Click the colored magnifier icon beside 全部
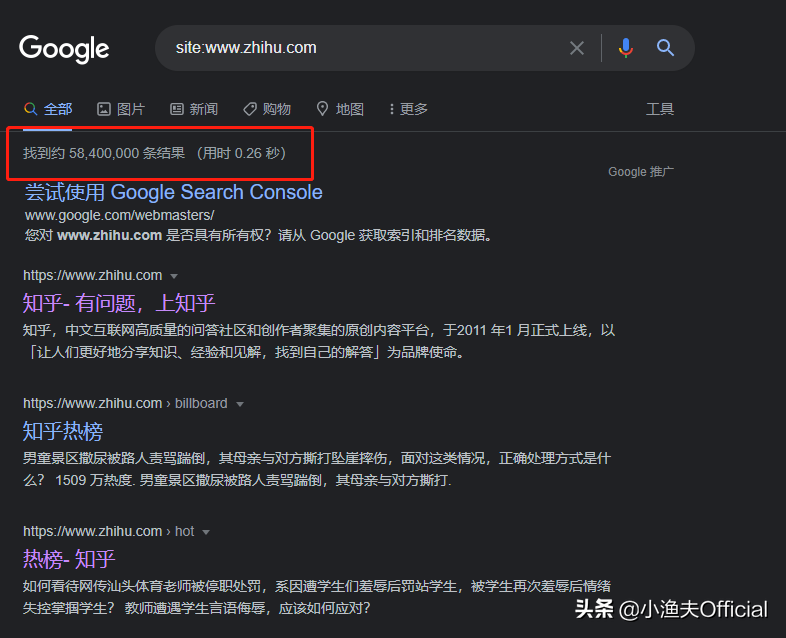Screen dimensions: 786x638 pyautogui.click(x=31, y=109)
